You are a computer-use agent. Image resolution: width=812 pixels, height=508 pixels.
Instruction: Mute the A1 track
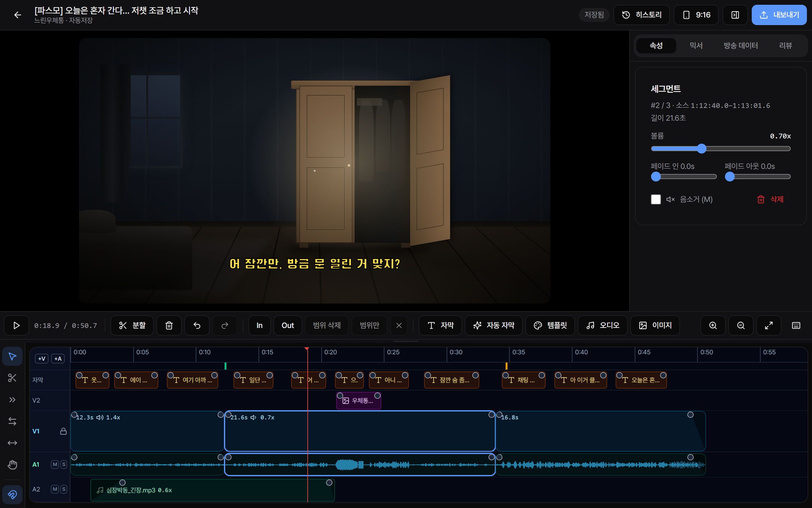(55, 464)
